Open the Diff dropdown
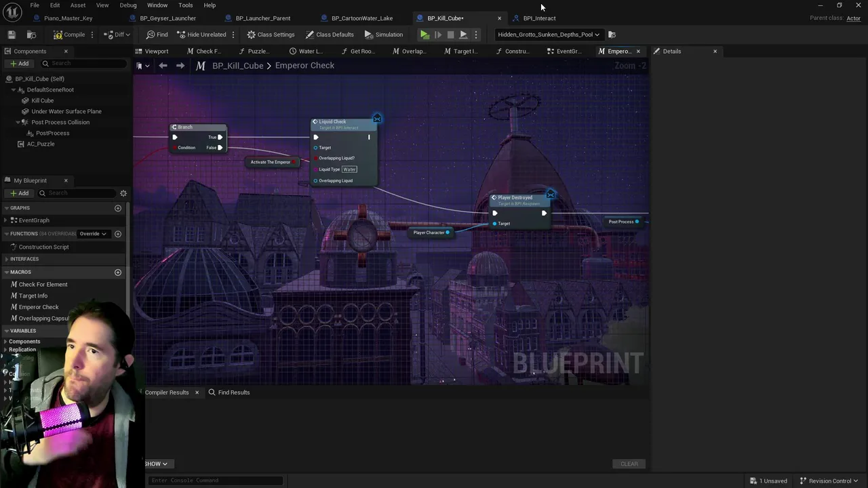 pos(118,35)
